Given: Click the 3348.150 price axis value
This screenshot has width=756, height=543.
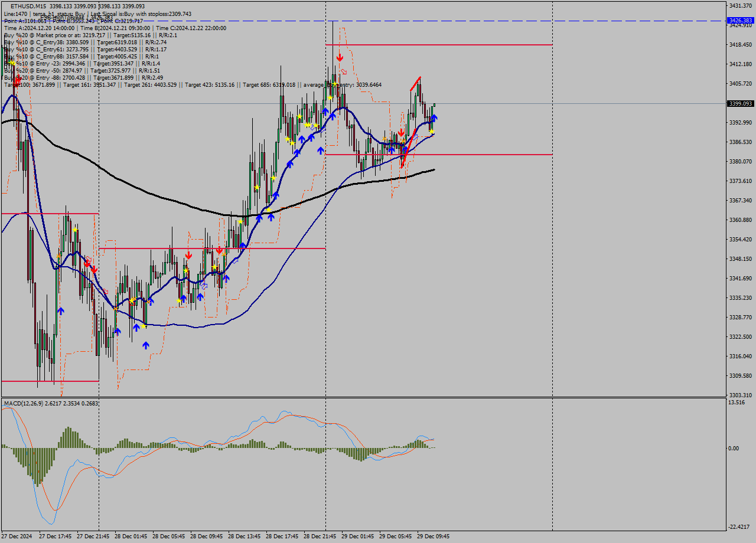Looking at the screenshot, I should click(740, 259).
